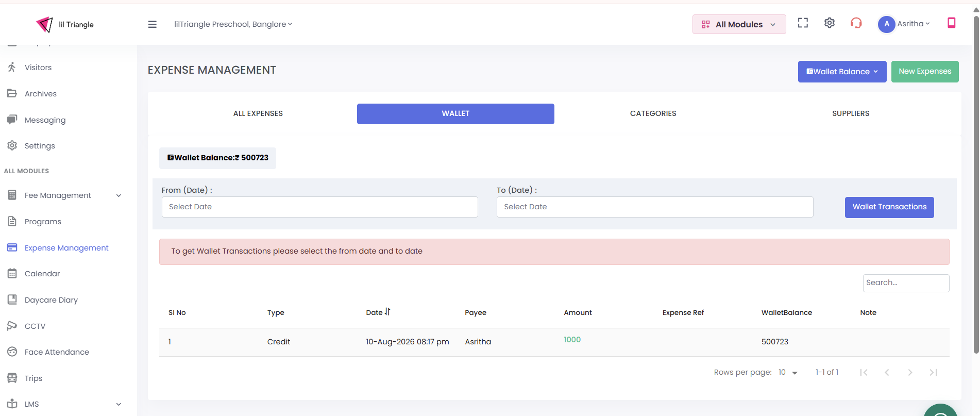Open Archives in sidebar
The image size is (980, 416).
pos(41,94)
